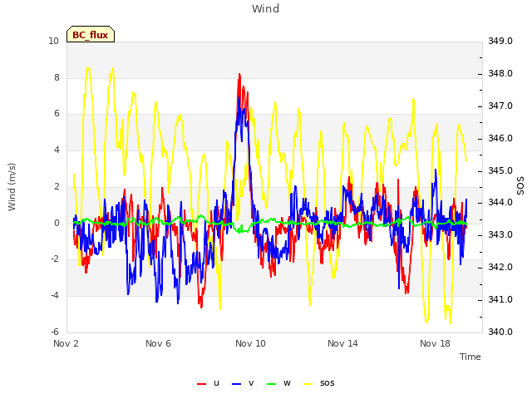
Task: Click the right axis value 342.0
Action: (x=500, y=268)
